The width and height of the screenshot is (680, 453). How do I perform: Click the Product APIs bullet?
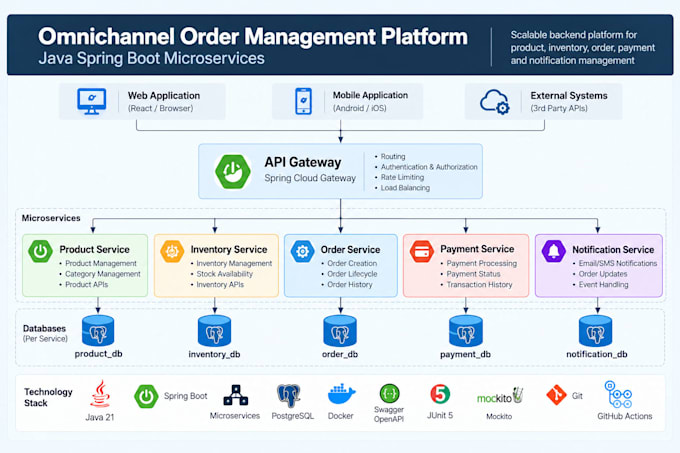[86, 285]
